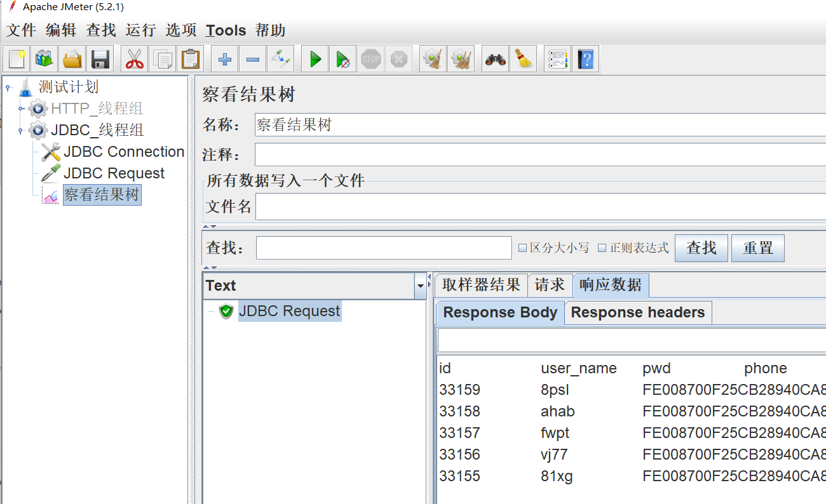Switch to the 取样器结果 tab
The image size is (826, 504).
click(x=481, y=285)
